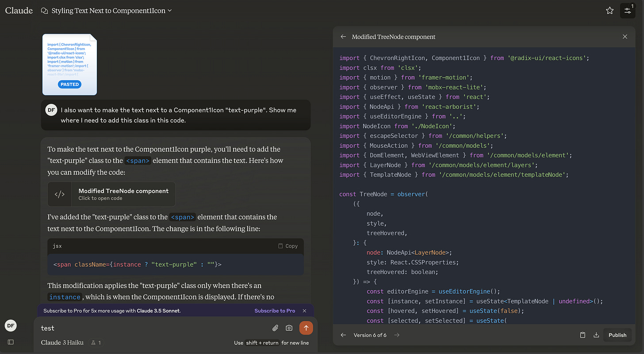Capture screenshot with camera icon

(289, 328)
